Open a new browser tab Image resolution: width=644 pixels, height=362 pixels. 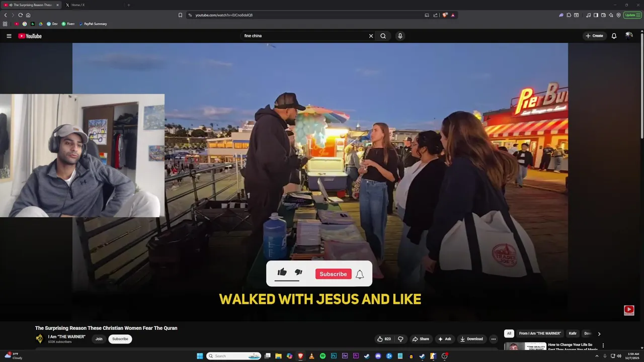click(128, 5)
